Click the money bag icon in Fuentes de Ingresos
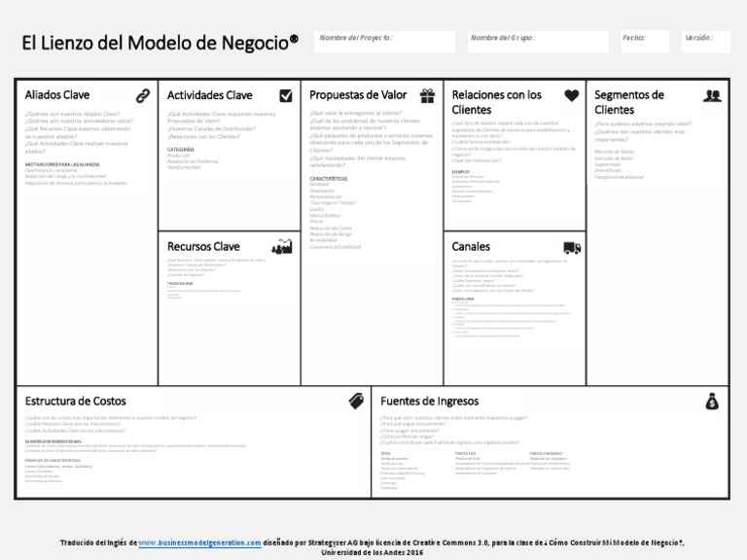Viewport: 747px width, 560px height. click(x=712, y=402)
